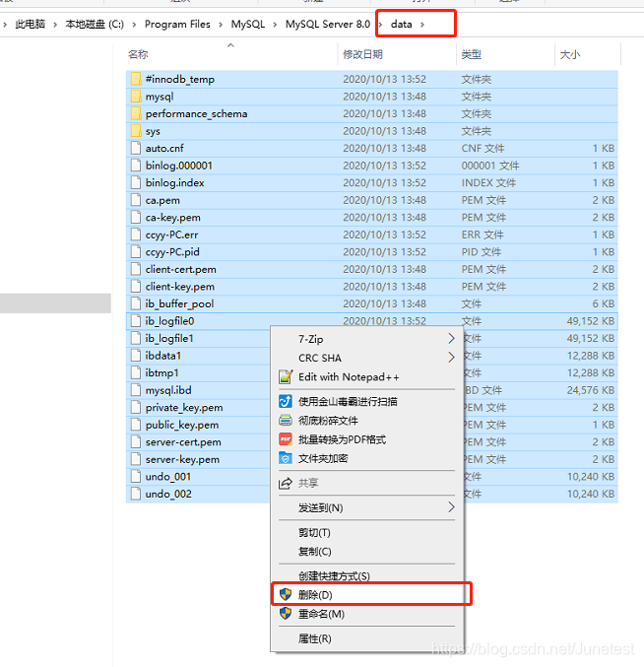Screen dimensions: 644x667
Task: Select the public_key.pem file name
Action: pos(182,425)
